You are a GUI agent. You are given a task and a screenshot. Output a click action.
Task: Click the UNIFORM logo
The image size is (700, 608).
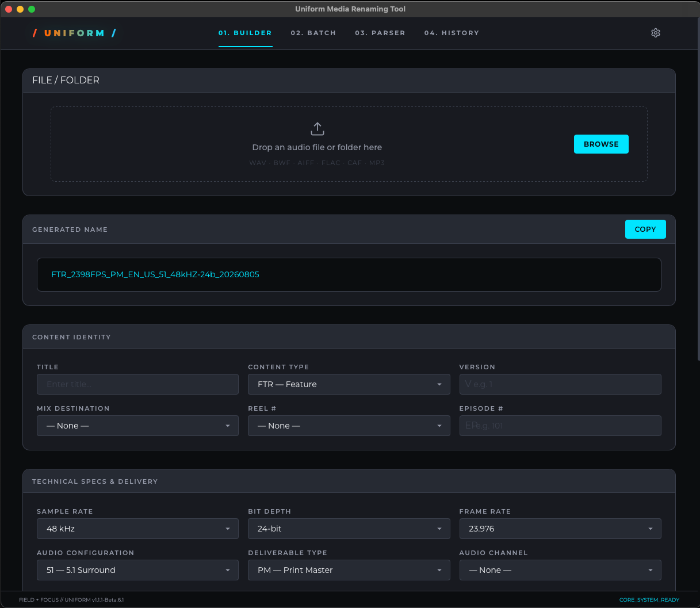tap(75, 33)
